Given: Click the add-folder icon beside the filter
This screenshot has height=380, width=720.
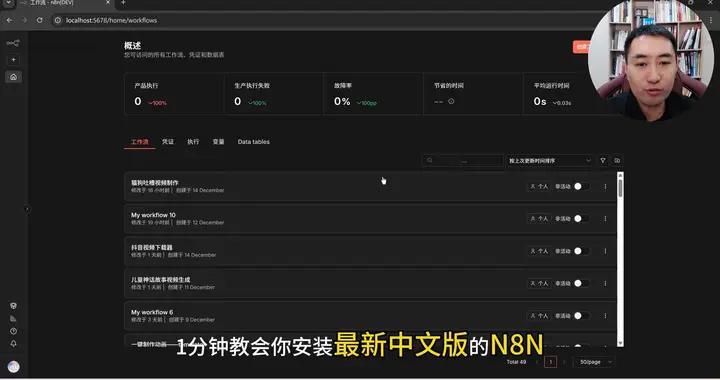Looking at the screenshot, I should [617, 161].
